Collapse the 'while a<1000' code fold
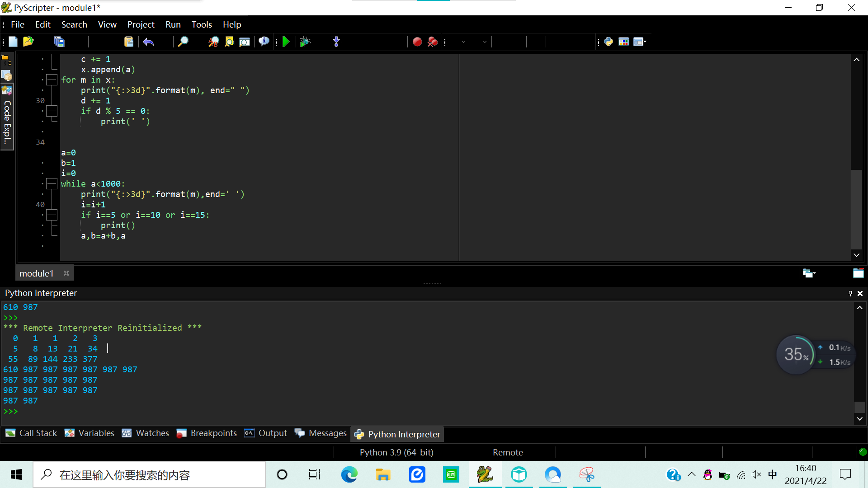Screen dimensions: 868x488 click(x=52, y=184)
